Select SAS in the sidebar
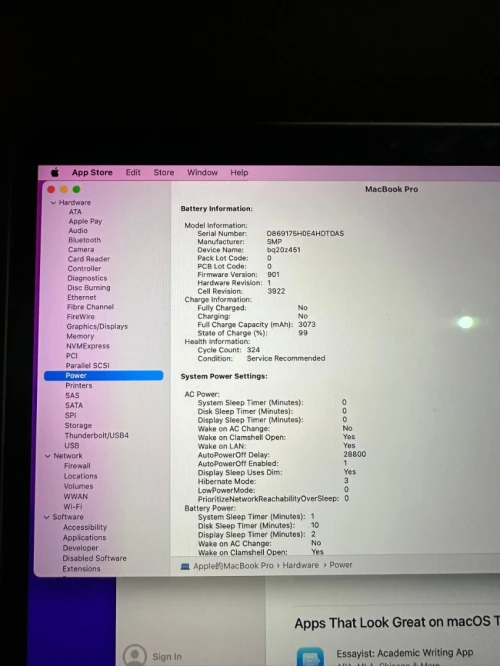The image size is (500, 666). [72, 395]
